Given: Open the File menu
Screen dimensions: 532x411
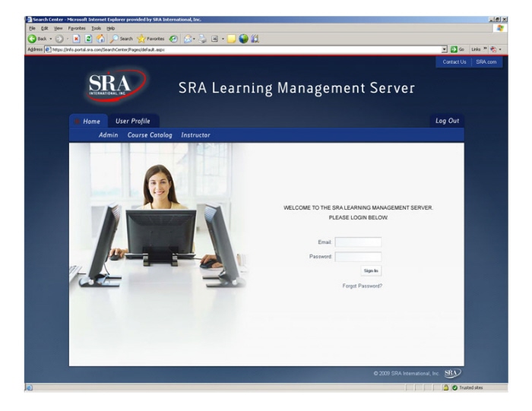Looking at the screenshot, I should click(x=32, y=28).
